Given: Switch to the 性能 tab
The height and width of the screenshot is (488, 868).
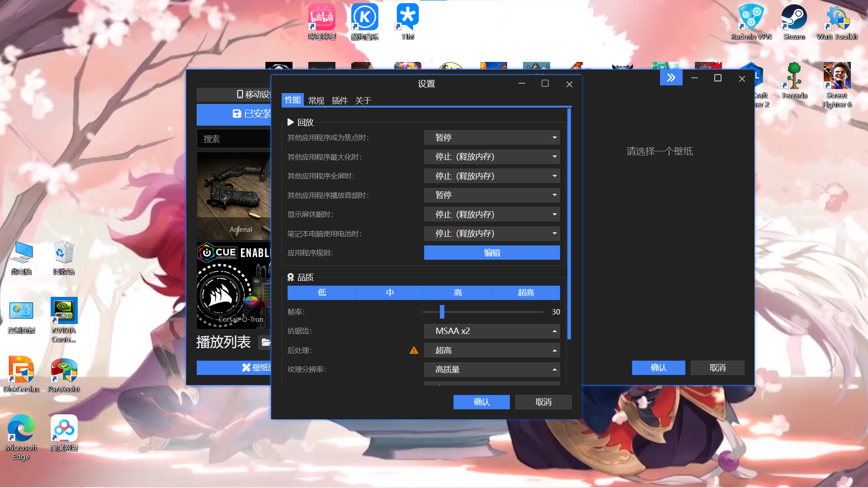Looking at the screenshot, I should [292, 100].
